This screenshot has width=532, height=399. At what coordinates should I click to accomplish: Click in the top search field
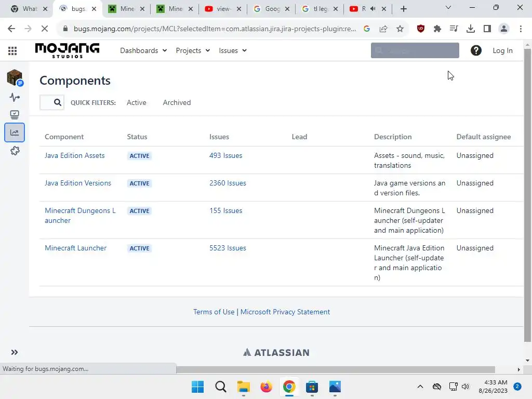(415, 50)
